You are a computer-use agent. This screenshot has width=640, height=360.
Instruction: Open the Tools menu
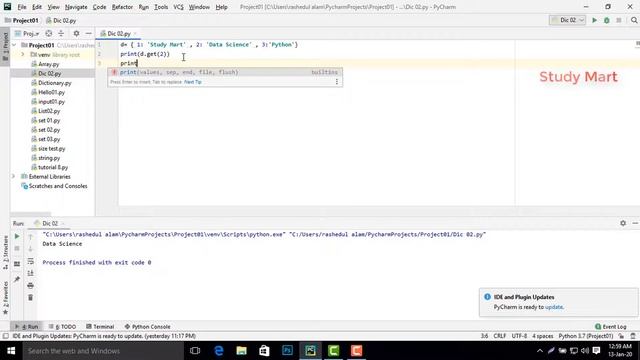pyautogui.click(x=161, y=7)
